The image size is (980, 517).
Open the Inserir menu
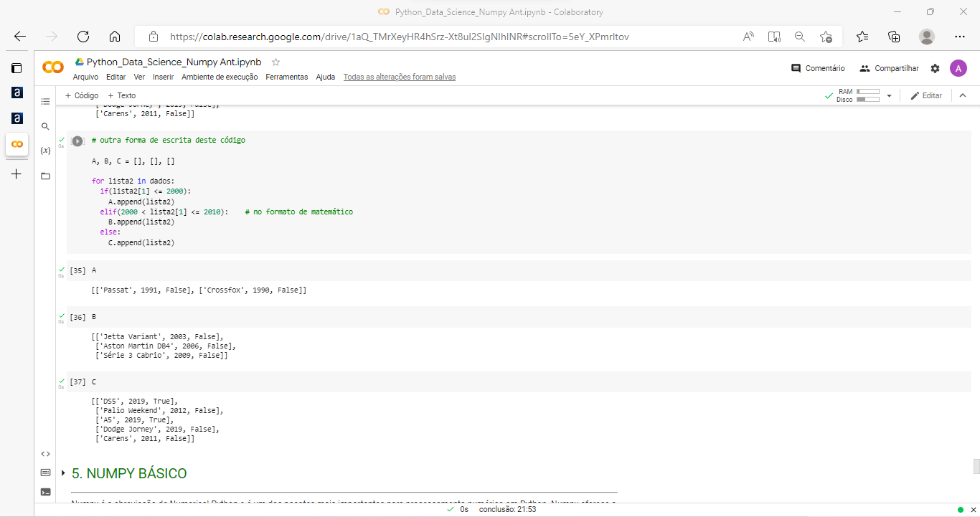tap(164, 77)
